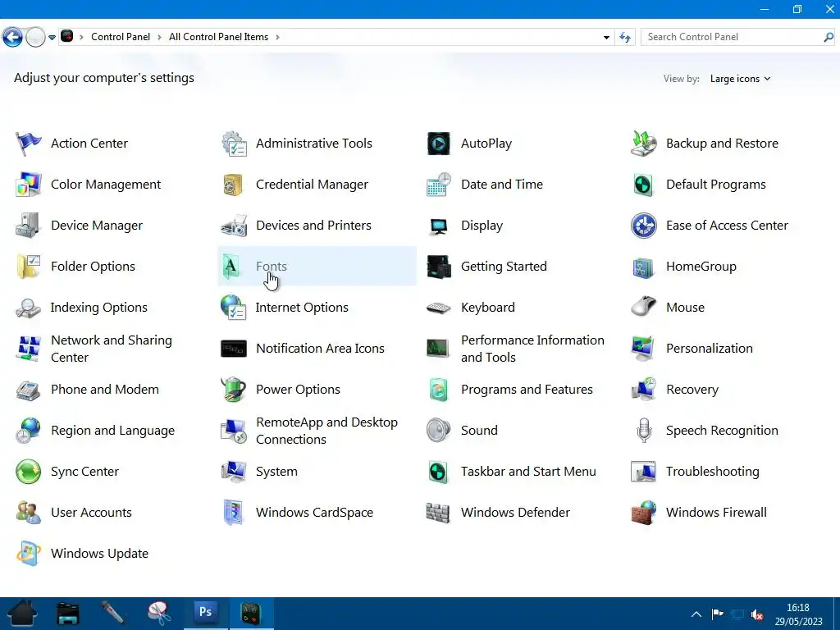Open the Default Programs icon
This screenshot has height=630, width=840.
pyautogui.click(x=643, y=185)
